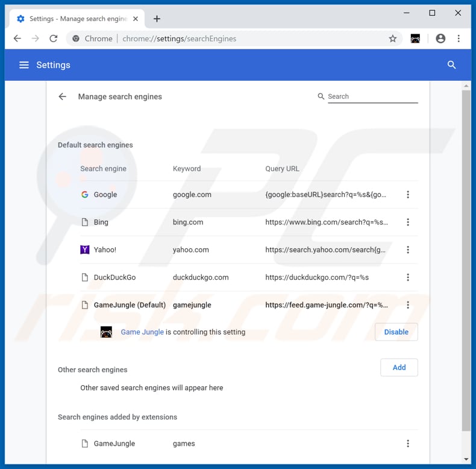Switch to the Settings - Manage search engines tab
Viewport: 476px width, 469px height.
pos(77,19)
